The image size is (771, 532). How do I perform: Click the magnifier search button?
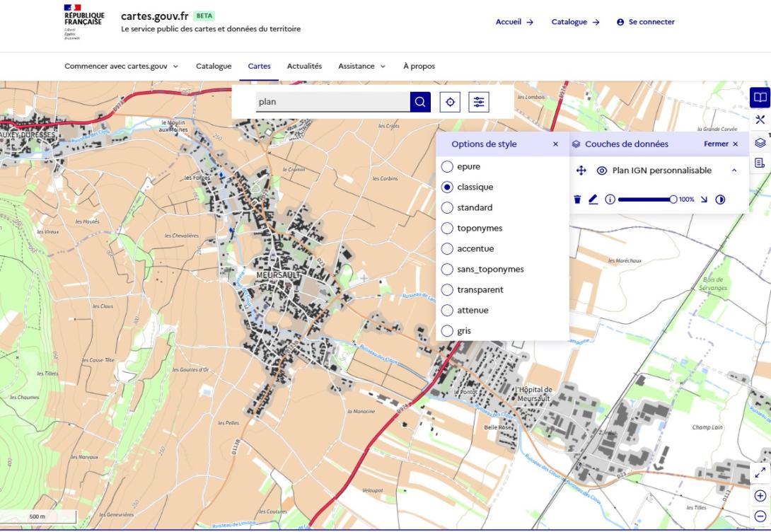pos(420,102)
